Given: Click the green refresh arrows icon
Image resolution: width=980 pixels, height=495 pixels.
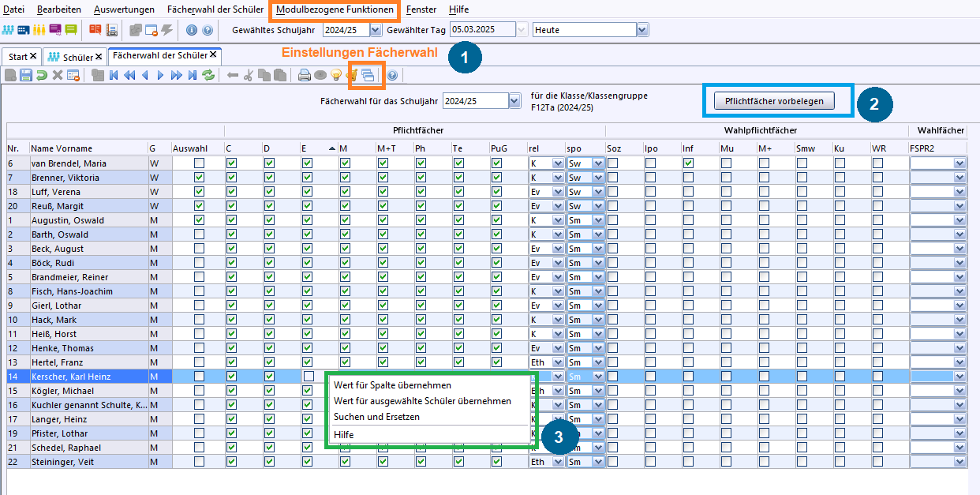Looking at the screenshot, I should 208,75.
